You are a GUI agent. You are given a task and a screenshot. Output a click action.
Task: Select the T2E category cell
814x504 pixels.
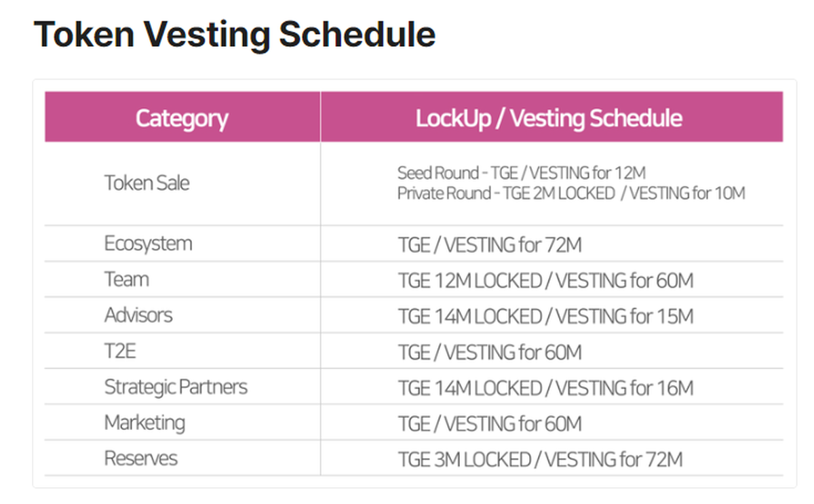(120, 351)
